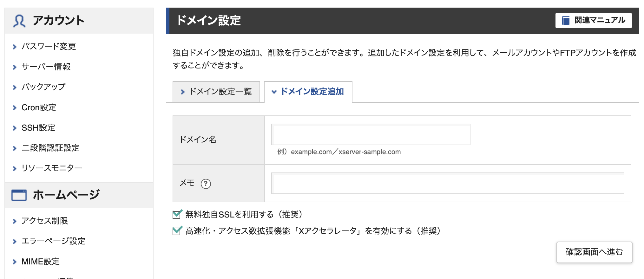Click the arrow icon beside Cron設定

point(14,108)
